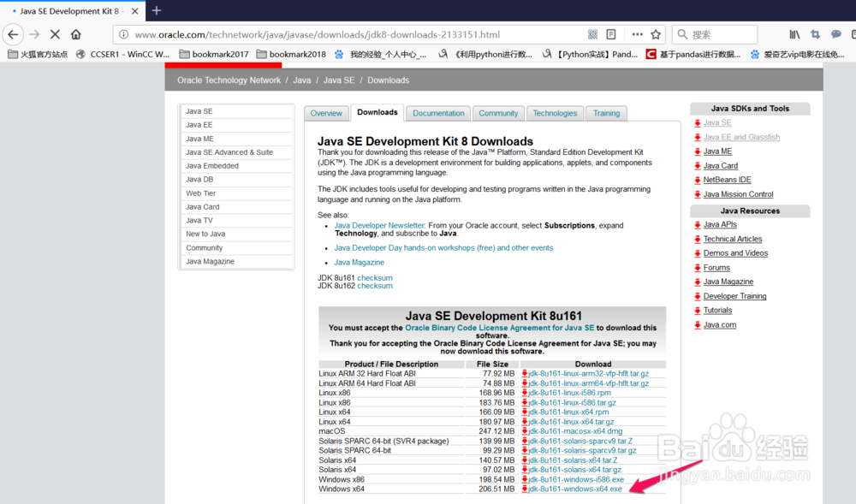Screen dimensions: 856x504
Task: Open Tutorials link in Java Resources
Action: [x=717, y=311]
